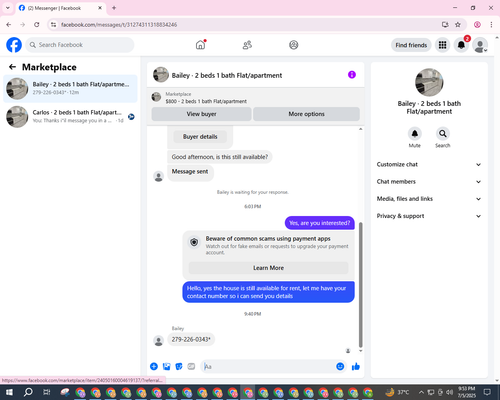
Task: Open Windows taskbar search
Action: pos(28,392)
